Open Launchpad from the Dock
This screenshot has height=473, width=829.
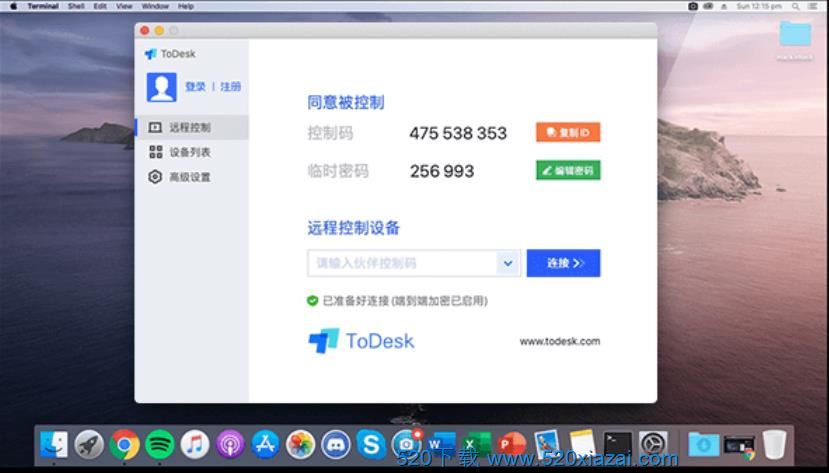pyautogui.click(x=89, y=444)
